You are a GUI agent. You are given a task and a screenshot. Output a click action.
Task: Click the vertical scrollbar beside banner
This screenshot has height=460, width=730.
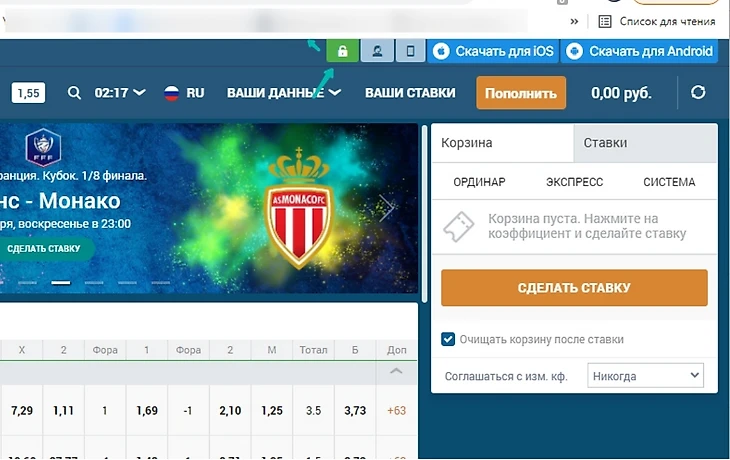425,214
